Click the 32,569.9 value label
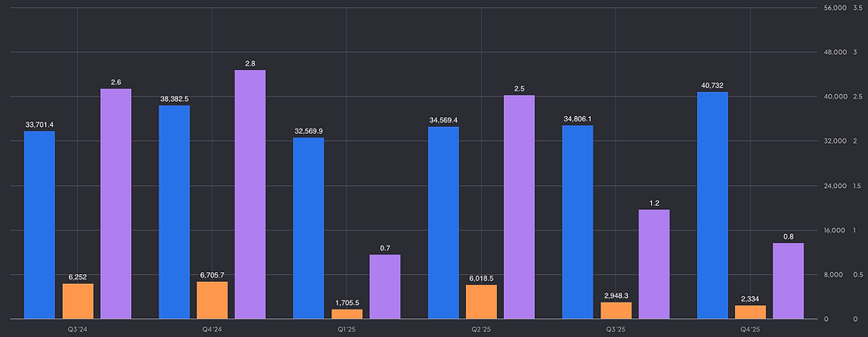This screenshot has width=868, height=337. pos(308,131)
